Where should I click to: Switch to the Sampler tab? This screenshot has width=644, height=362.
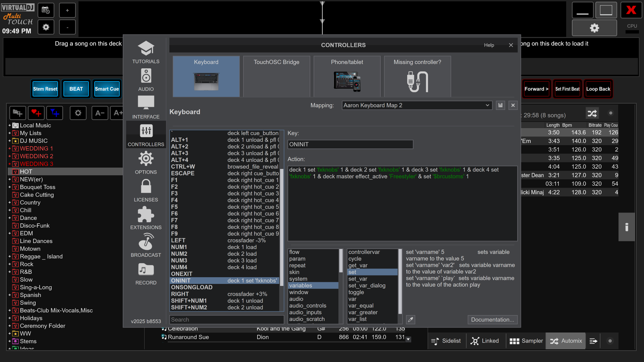pyautogui.click(x=526, y=341)
